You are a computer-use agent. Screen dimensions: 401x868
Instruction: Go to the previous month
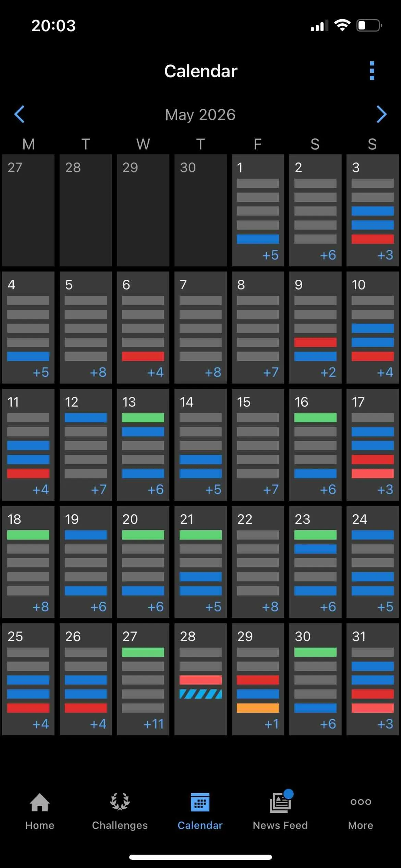(20, 114)
